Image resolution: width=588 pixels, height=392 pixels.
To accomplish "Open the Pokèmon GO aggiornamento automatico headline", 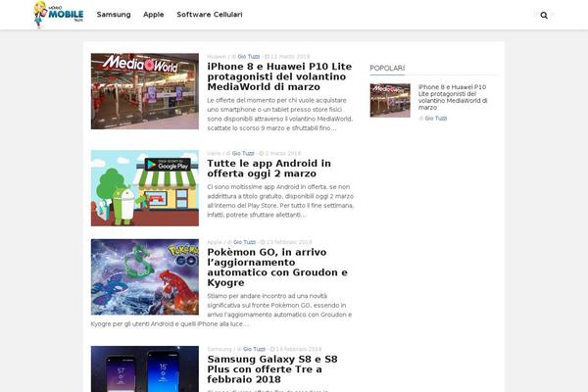I will 277,268.
